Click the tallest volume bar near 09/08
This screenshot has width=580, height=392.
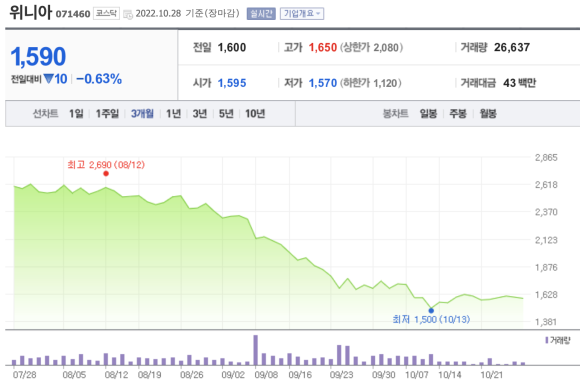256,350
